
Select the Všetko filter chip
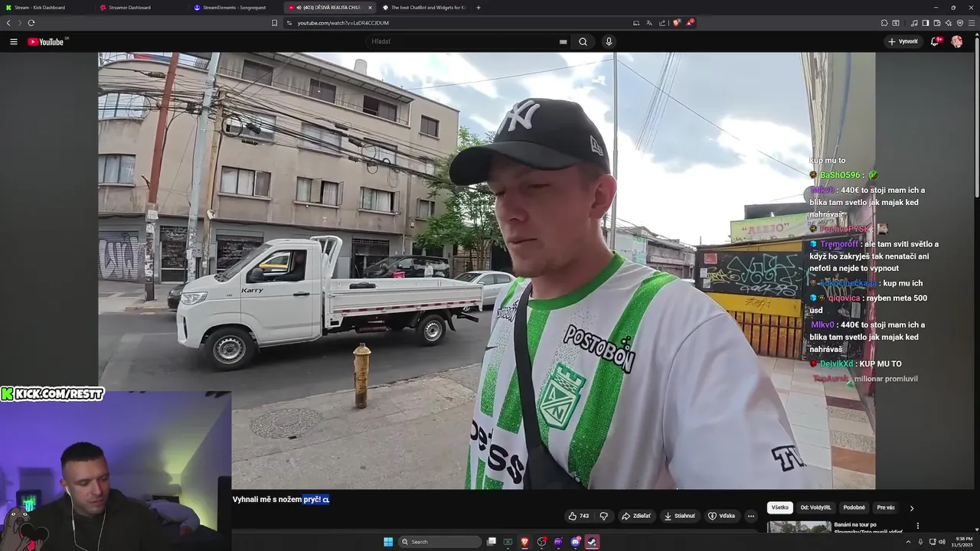click(x=780, y=507)
